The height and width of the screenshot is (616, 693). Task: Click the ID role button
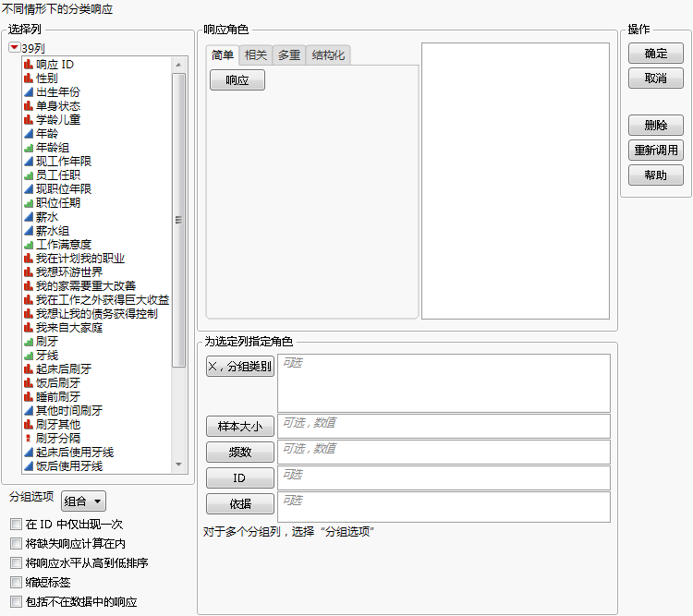[240, 477]
